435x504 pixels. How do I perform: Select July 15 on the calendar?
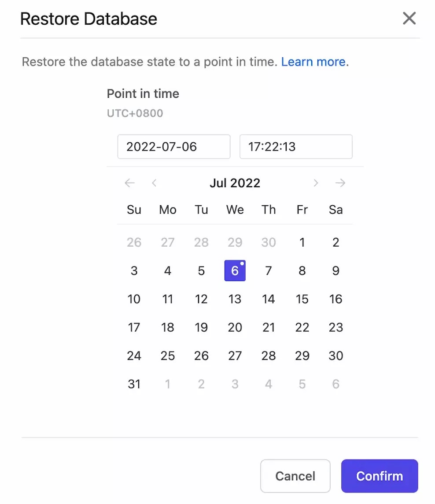point(302,299)
